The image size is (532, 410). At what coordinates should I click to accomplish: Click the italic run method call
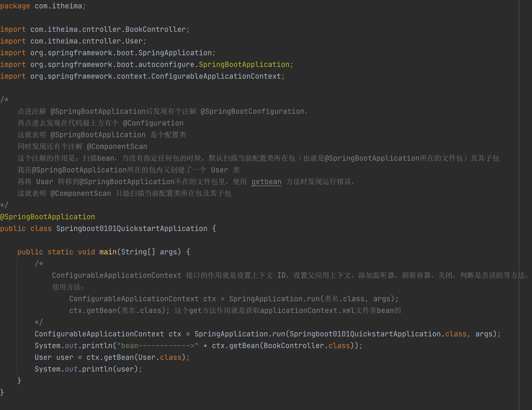(x=279, y=334)
